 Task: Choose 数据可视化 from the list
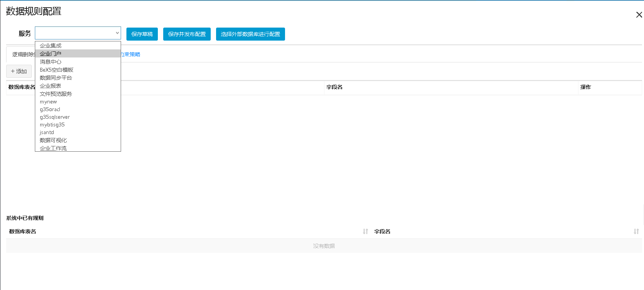pyautogui.click(x=53, y=140)
